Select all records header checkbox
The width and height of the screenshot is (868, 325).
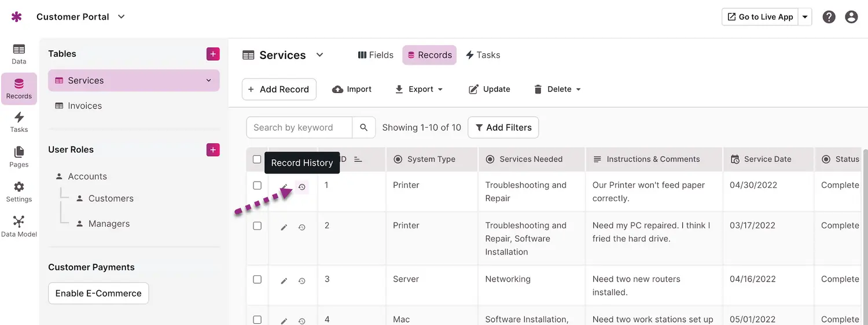click(x=258, y=160)
